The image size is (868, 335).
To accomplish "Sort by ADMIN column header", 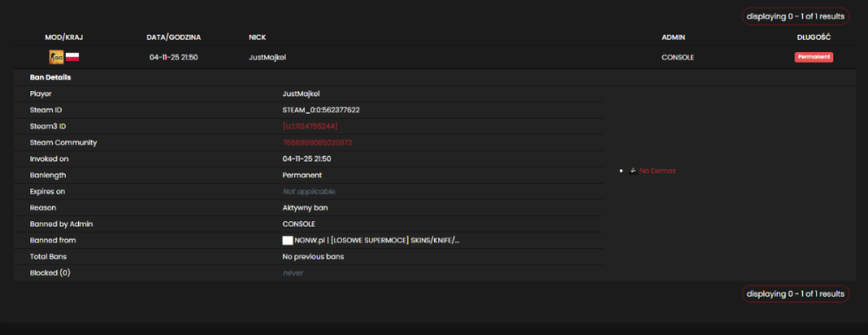I will [x=674, y=37].
